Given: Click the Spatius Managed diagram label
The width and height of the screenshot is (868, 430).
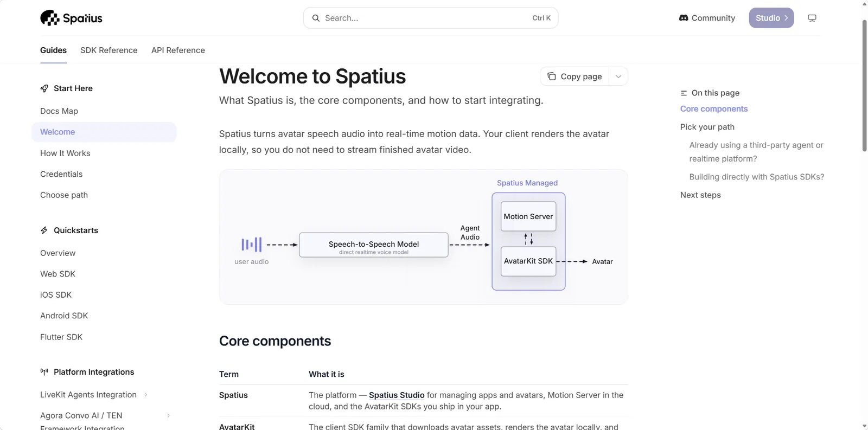Looking at the screenshot, I should click(x=527, y=183).
